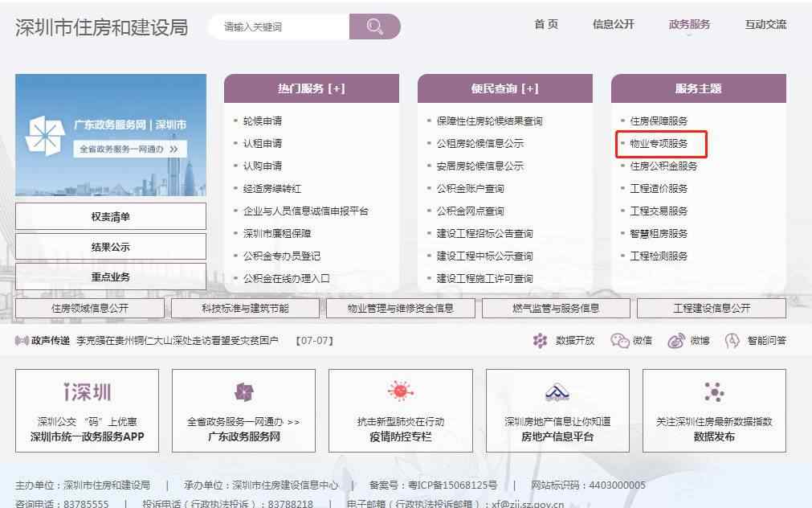The height and width of the screenshot is (508, 812).
Task: Select the 政务服务 navigation menu item
Action: 689,24
